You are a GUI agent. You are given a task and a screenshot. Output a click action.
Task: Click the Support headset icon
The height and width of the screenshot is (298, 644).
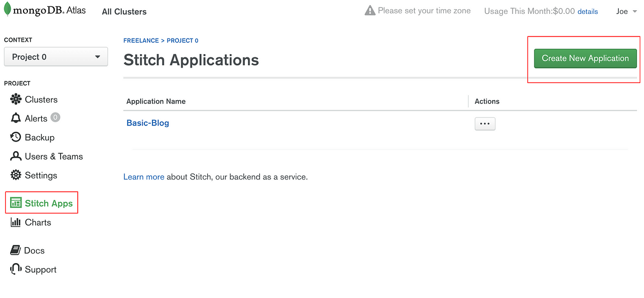coord(16,269)
